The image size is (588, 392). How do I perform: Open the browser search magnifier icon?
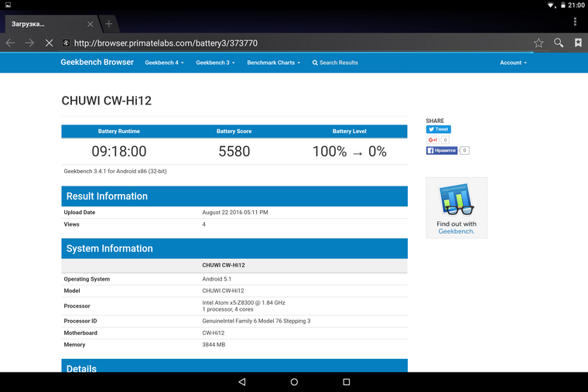point(559,43)
